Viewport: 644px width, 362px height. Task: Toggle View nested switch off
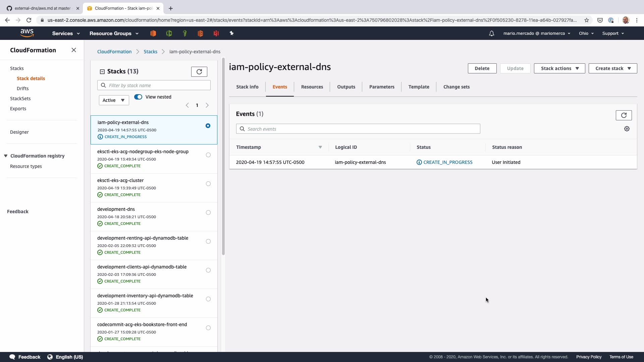(138, 97)
